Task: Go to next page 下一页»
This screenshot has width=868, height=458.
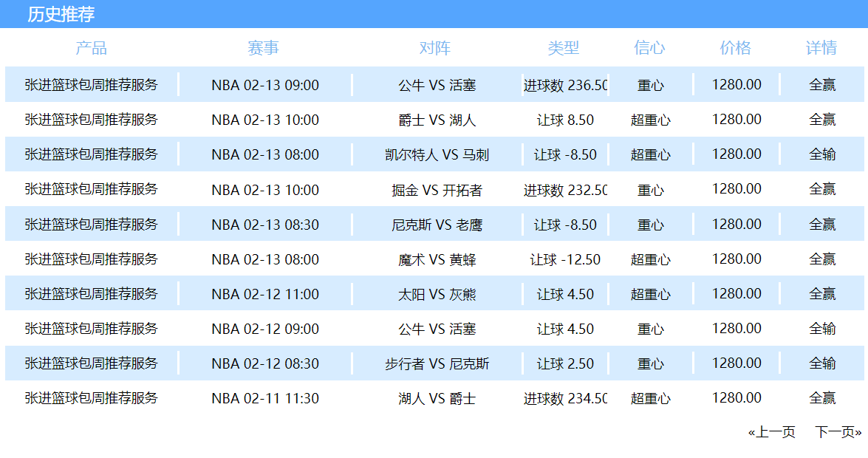Action: tap(838, 432)
